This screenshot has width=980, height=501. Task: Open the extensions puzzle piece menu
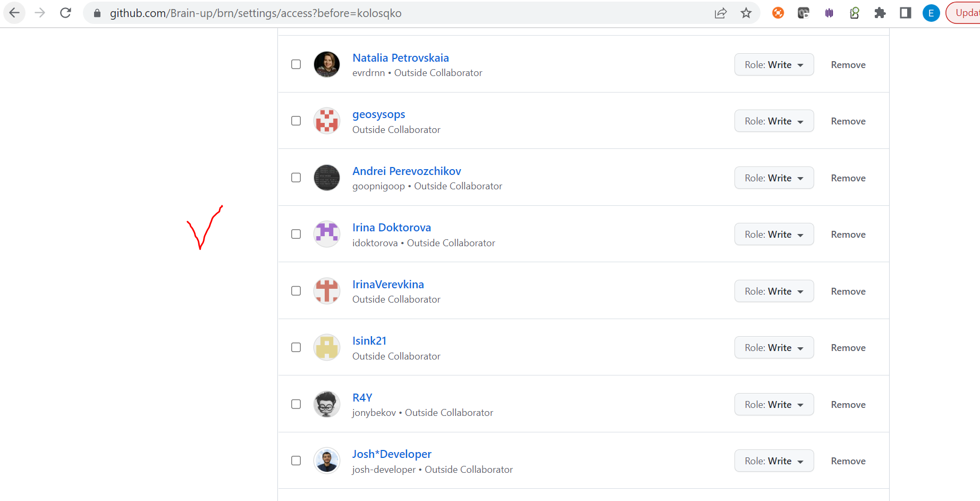tap(880, 13)
